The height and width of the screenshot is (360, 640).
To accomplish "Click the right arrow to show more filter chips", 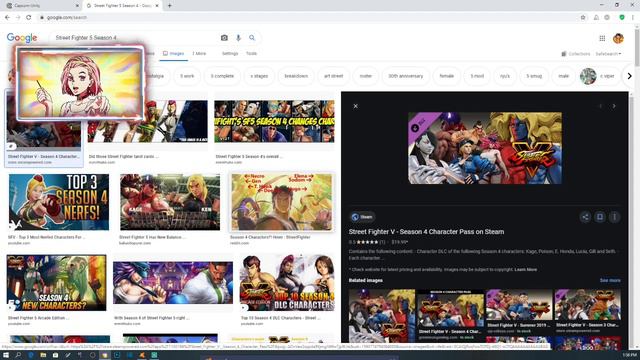I will 629,76.
